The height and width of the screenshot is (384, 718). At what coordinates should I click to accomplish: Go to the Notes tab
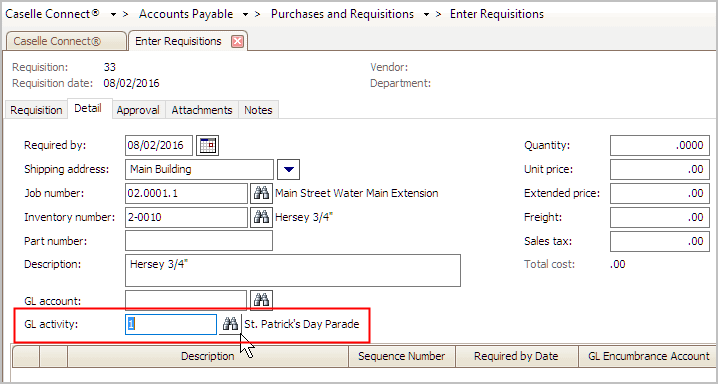tap(258, 110)
